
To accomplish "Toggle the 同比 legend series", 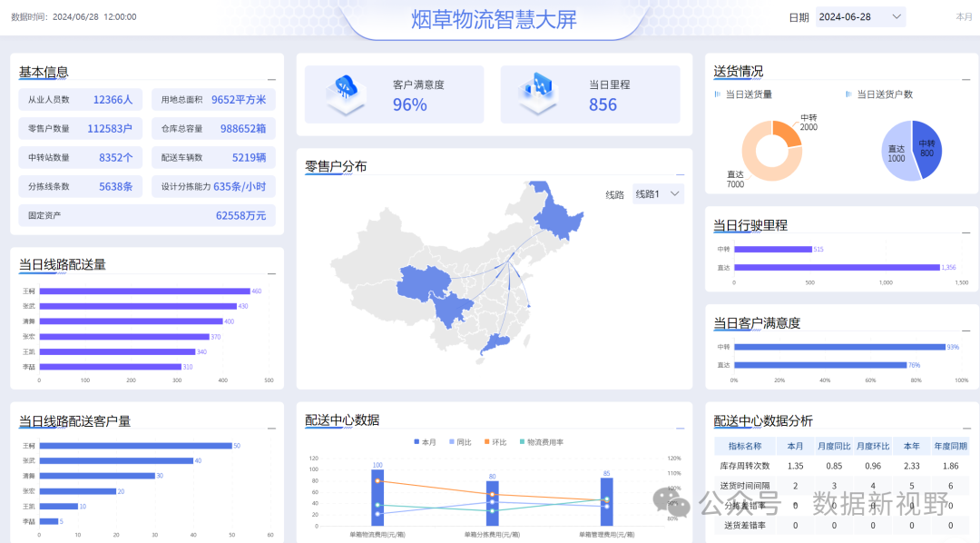I will point(458,442).
